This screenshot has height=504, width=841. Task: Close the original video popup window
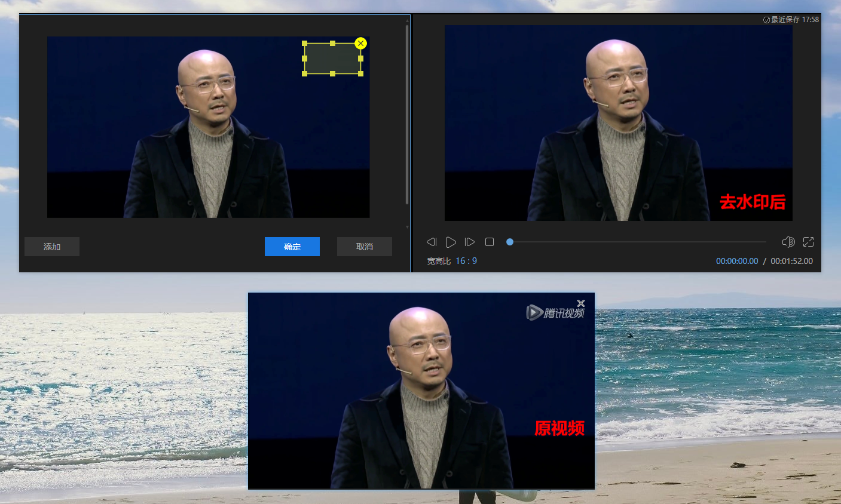tap(581, 303)
